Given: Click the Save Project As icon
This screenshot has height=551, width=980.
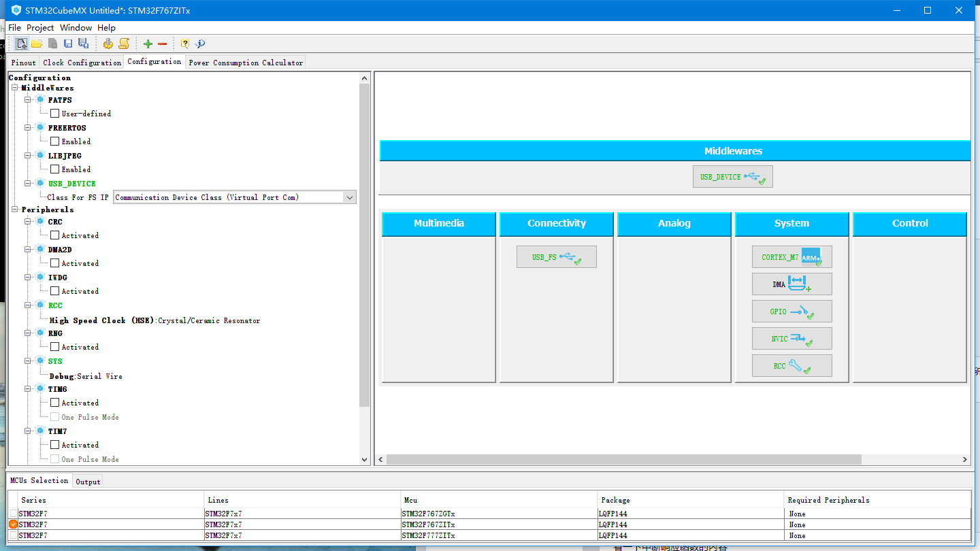Looking at the screenshot, I should 83,44.
